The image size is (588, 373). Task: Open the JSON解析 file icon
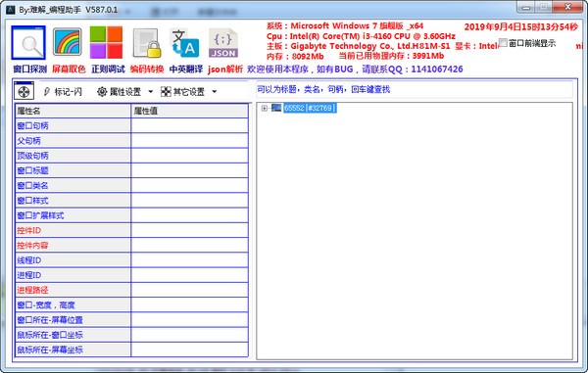point(223,43)
